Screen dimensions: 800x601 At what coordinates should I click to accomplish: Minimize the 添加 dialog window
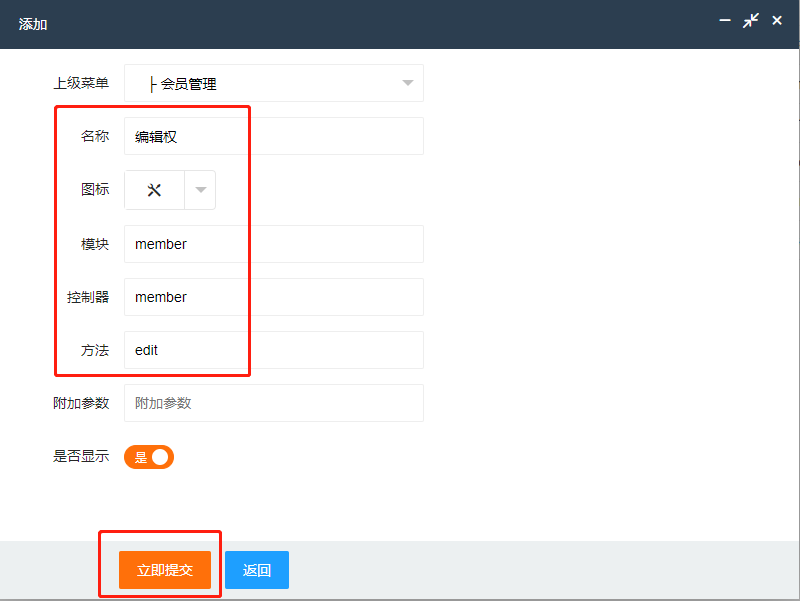point(725,20)
